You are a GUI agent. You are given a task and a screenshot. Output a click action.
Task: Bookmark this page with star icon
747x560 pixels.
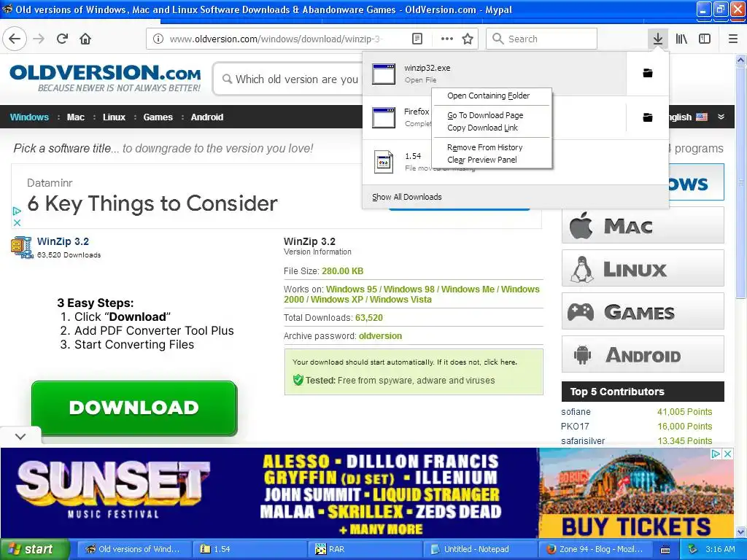[x=468, y=39]
